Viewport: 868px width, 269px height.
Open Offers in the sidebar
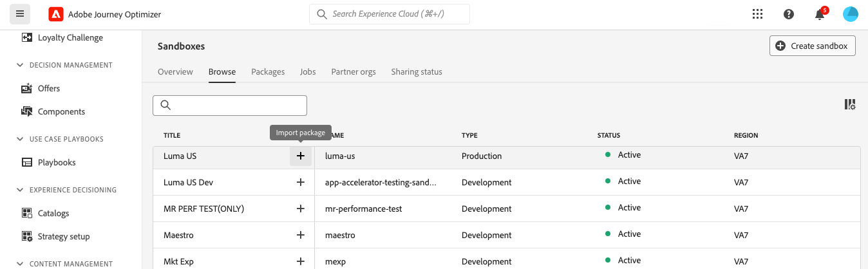(x=48, y=88)
